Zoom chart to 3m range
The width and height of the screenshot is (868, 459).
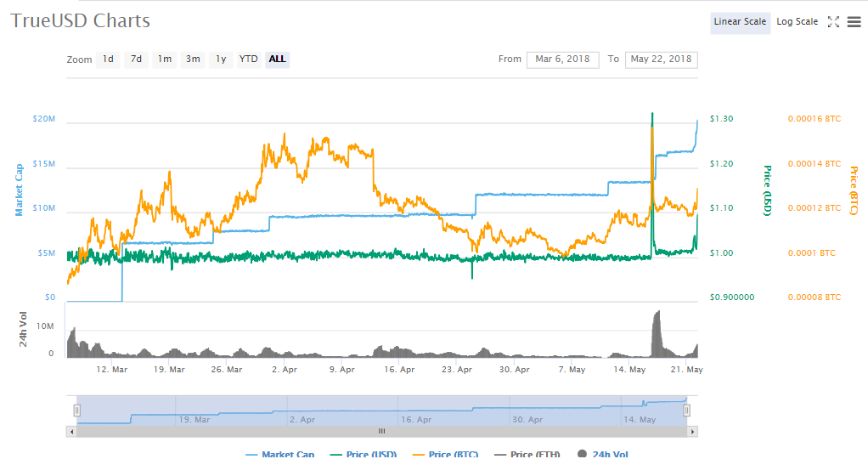(193, 59)
